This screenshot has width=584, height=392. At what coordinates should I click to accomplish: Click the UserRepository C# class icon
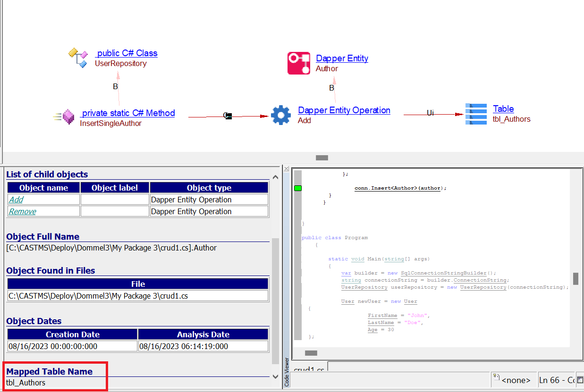[x=78, y=58]
